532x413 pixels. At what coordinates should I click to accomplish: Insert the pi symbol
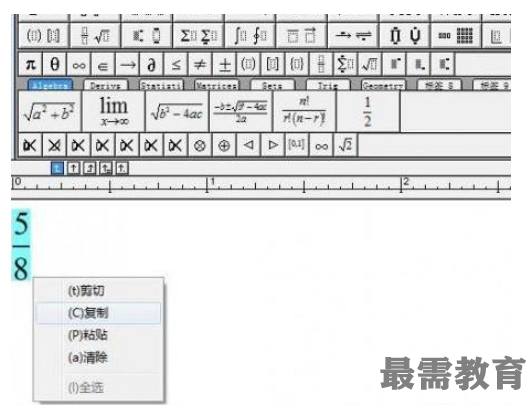click(31, 64)
